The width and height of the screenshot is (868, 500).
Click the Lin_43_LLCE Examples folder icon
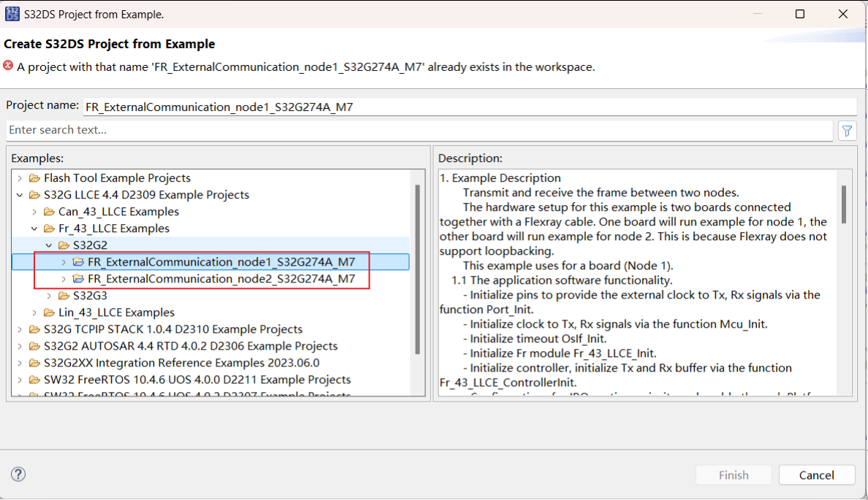tap(49, 312)
